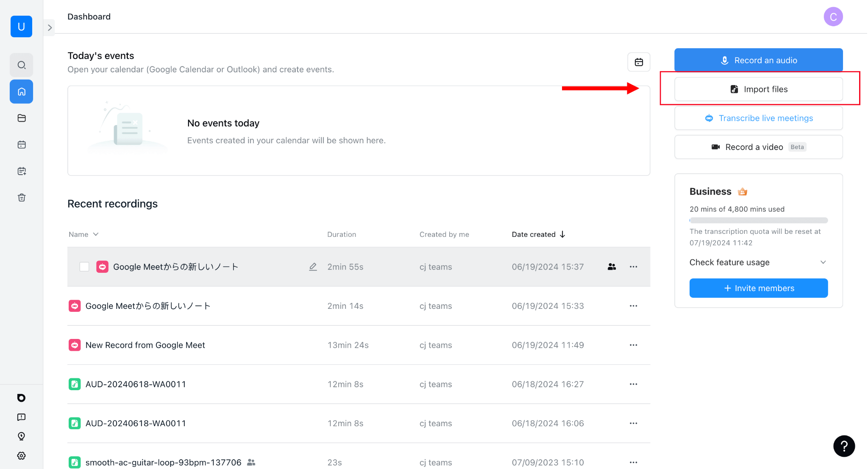The image size is (868, 469).
Task: Click the black ring icon in sidebar bottom
Action: pos(21,398)
